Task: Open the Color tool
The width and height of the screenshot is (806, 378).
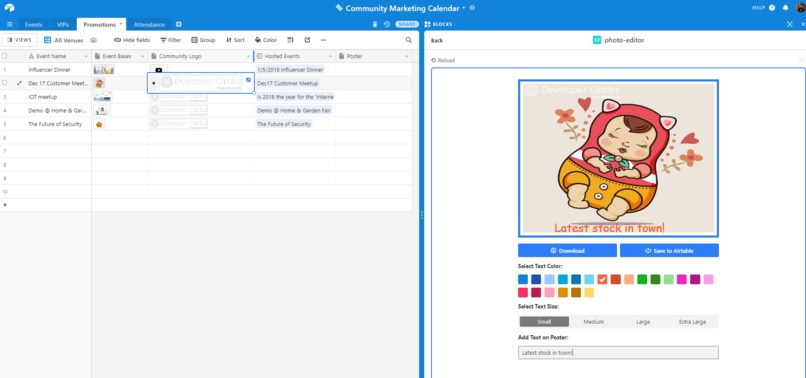Action: click(266, 40)
